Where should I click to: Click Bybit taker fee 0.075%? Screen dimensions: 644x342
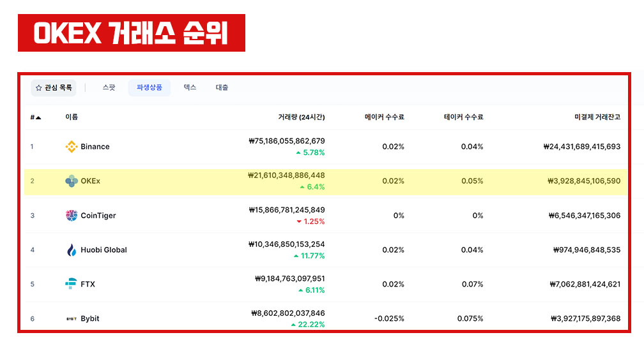[x=470, y=318]
